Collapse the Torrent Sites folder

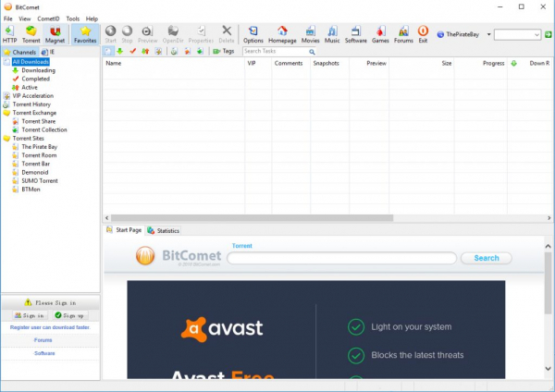6,139
